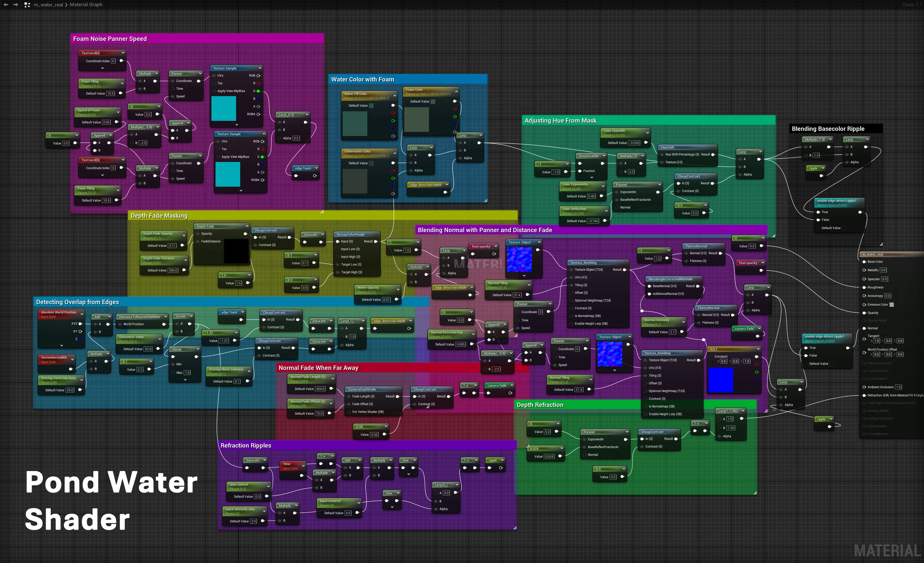Edit the Normal Fade Length value 454.0

pos(320,389)
